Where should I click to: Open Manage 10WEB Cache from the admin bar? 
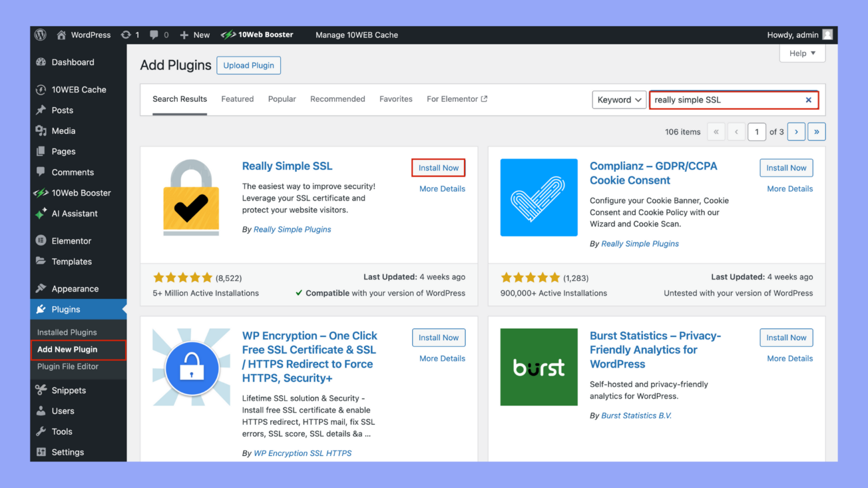coord(356,34)
